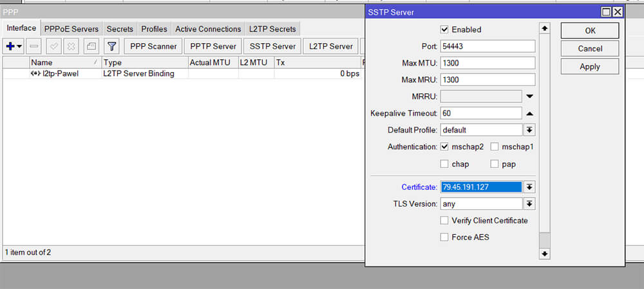The image size is (644, 289).
Task: Click the default profile value field
Action: point(481,130)
